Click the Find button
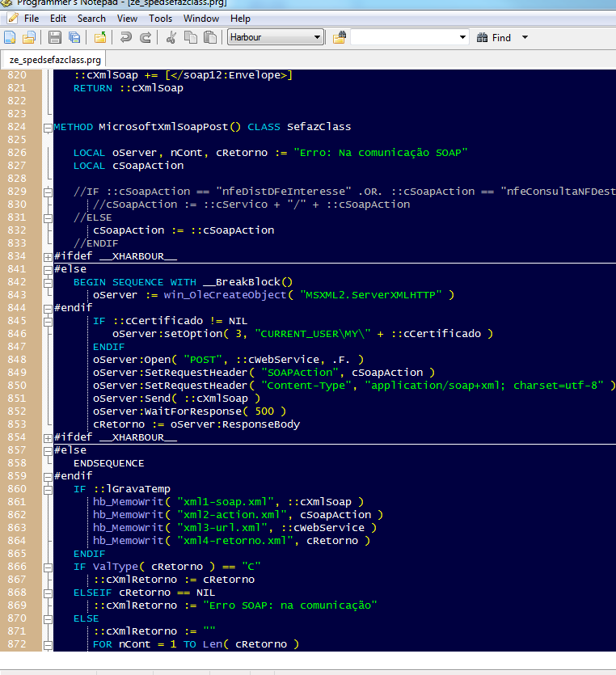616x675 pixels. click(x=494, y=37)
